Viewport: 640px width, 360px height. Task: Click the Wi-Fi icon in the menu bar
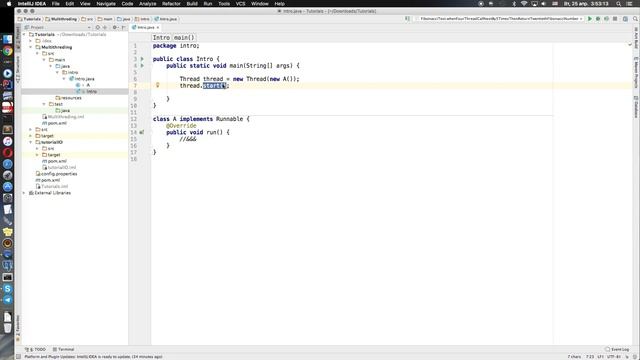click(x=524, y=4)
